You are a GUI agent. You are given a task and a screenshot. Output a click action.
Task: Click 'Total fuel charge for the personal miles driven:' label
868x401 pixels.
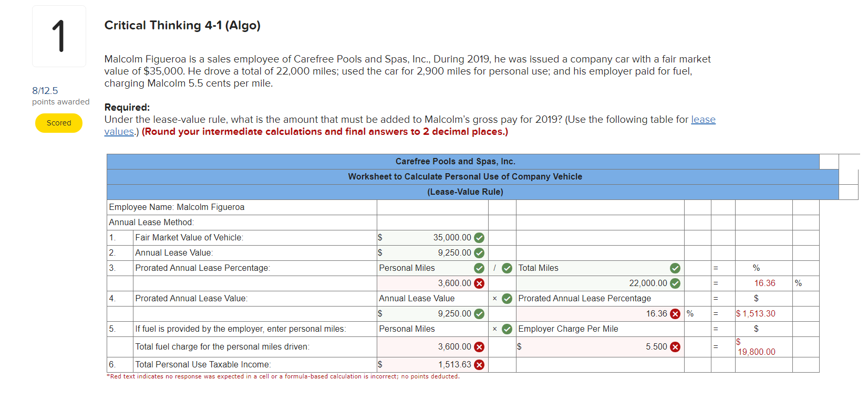click(222, 347)
